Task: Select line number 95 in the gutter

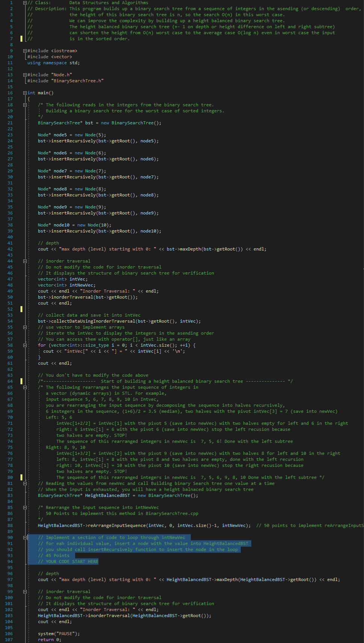Action: click(x=10, y=568)
